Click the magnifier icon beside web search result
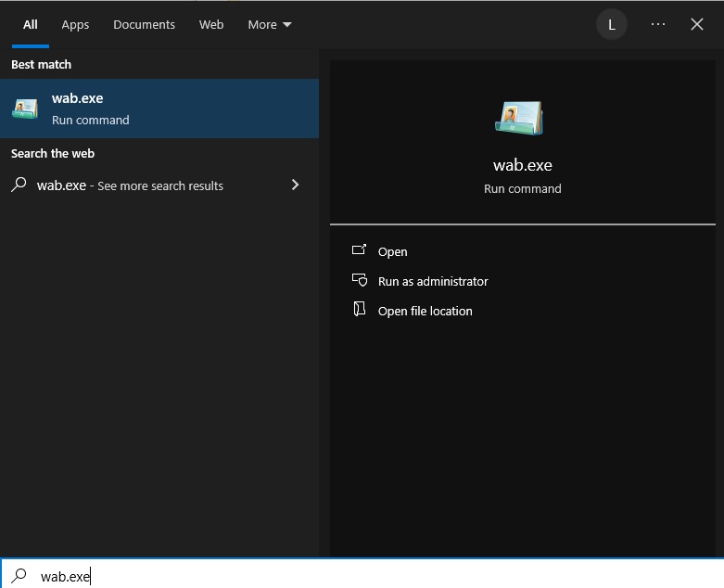This screenshot has height=588, width=724. point(19,185)
